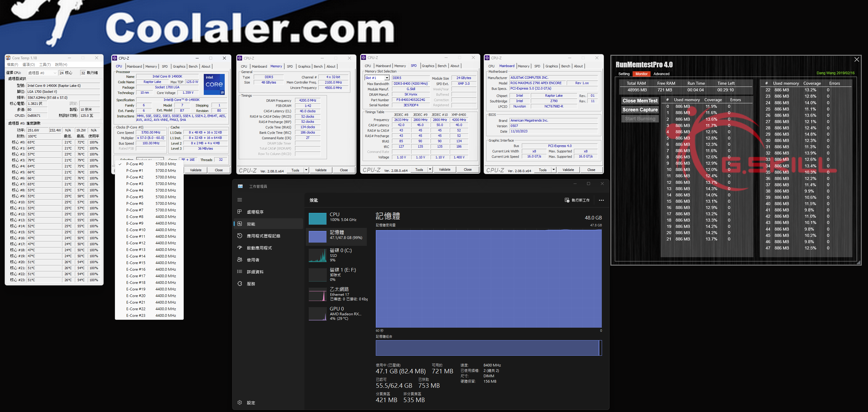
Task: Open Slot #1 dropdown in SPD window
Action: (x=387, y=78)
